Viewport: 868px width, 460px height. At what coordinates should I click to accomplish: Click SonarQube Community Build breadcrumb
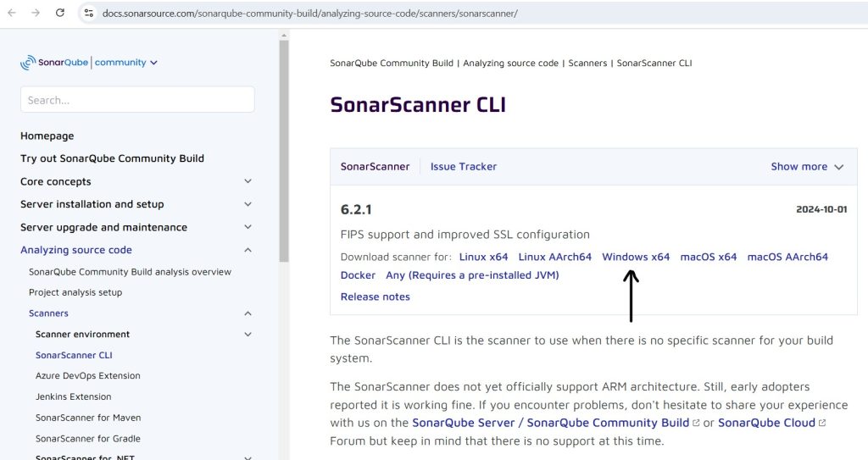(392, 63)
